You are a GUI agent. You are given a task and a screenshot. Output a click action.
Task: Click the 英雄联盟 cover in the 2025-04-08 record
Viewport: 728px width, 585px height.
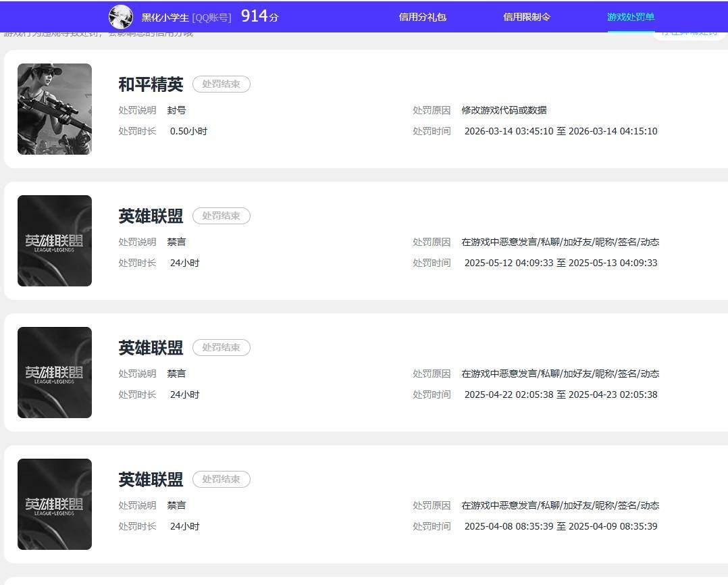pos(55,504)
